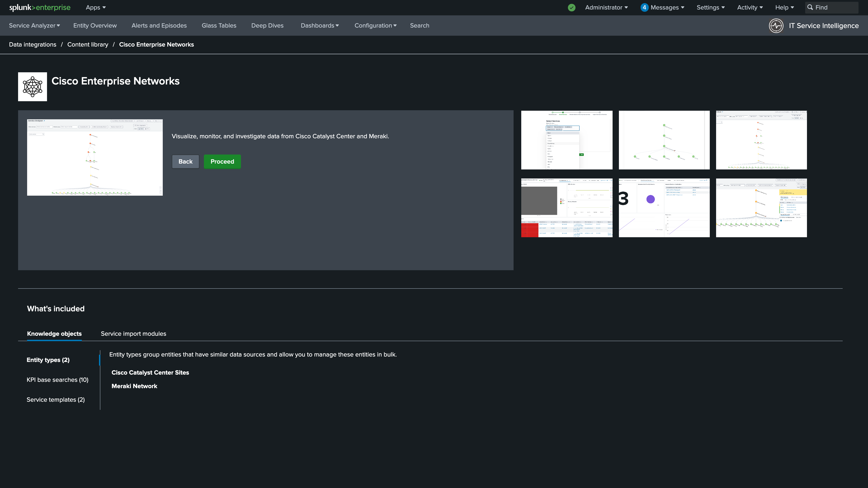
Task: Switch to the Knowledge objects tab
Action: click(x=54, y=334)
